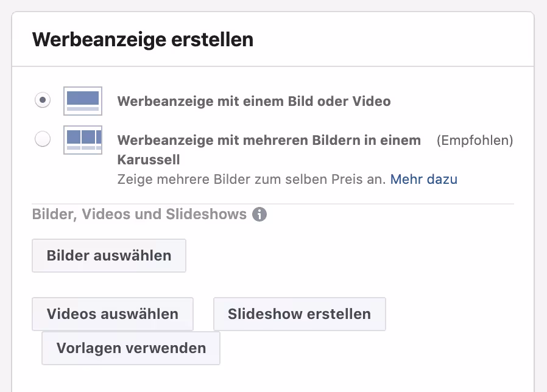Screen dimensions: 547x392
Task: Click the '(Empfohlen)' text
Action: click(475, 140)
